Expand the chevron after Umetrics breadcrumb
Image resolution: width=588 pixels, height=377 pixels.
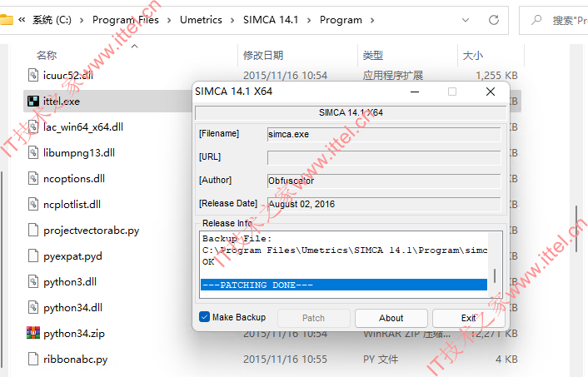(x=232, y=20)
